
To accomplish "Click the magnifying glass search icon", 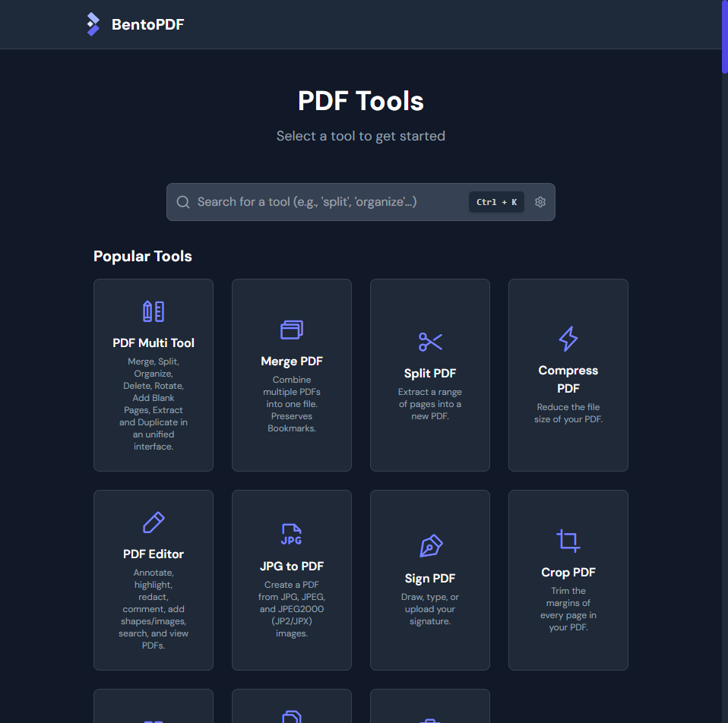I will pyautogui.click(x=183, y=202).
